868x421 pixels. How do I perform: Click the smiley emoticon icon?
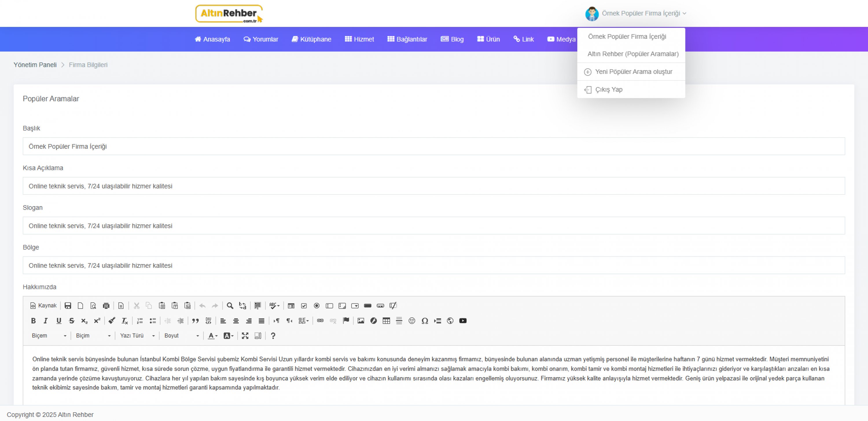(x=411, y=321)
